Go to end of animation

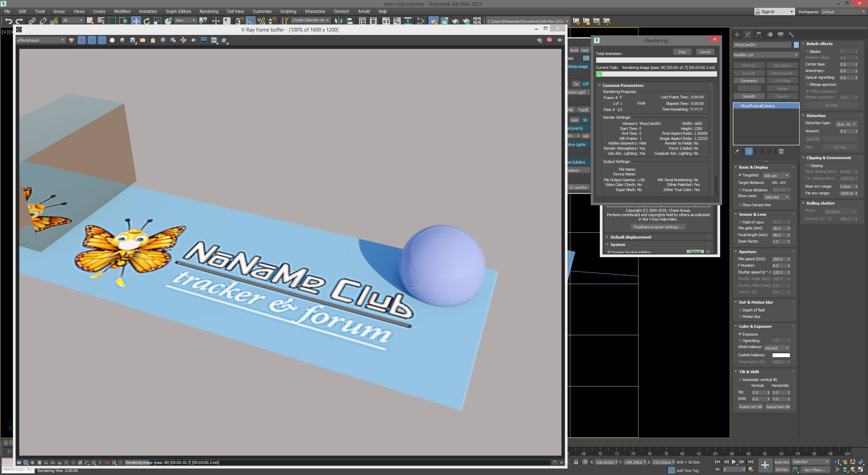[x=750, y=462]
